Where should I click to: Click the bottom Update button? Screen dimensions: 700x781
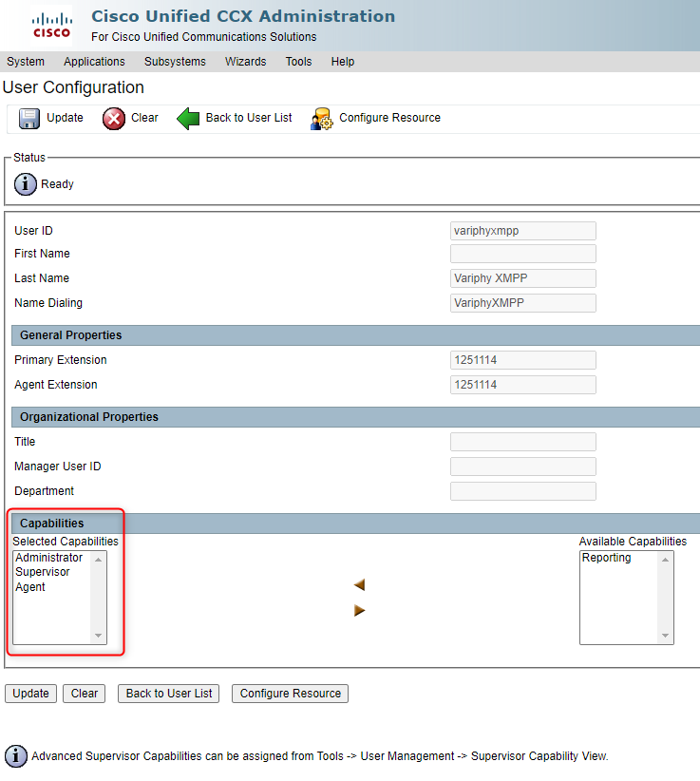(30, 694)
